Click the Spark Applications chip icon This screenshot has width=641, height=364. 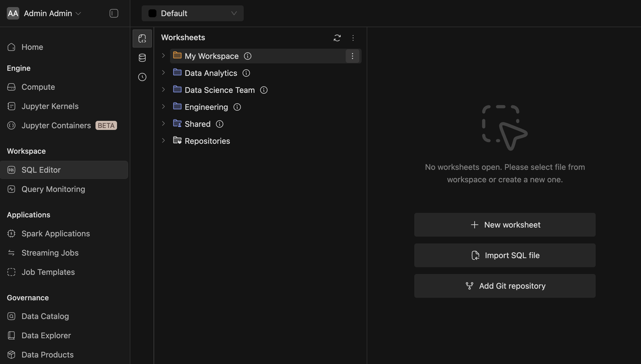(x=11, y=234)
